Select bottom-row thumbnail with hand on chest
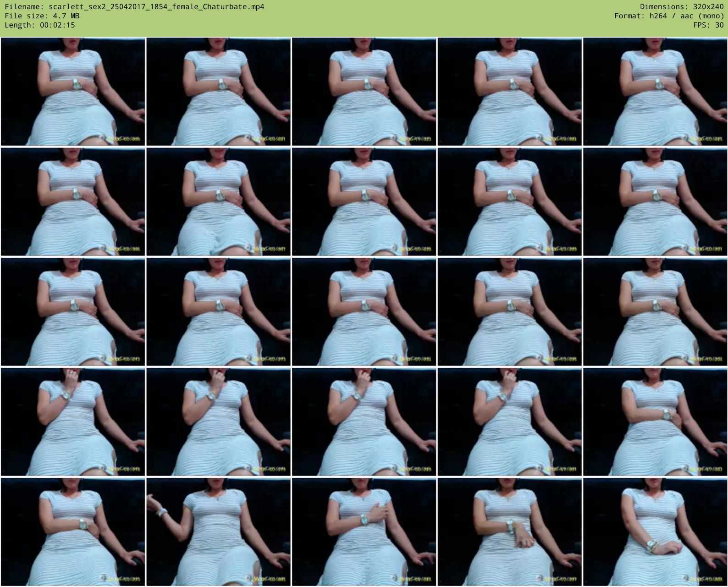The image size is (728, 587). point(364,532)
